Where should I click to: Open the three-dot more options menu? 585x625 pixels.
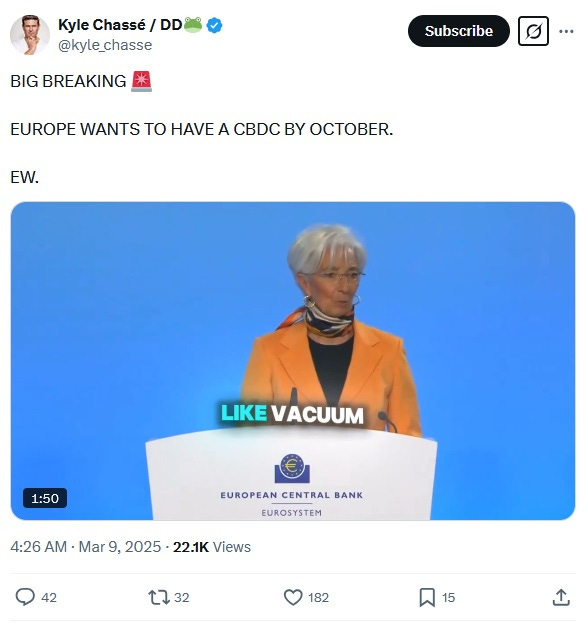(566, 31)
